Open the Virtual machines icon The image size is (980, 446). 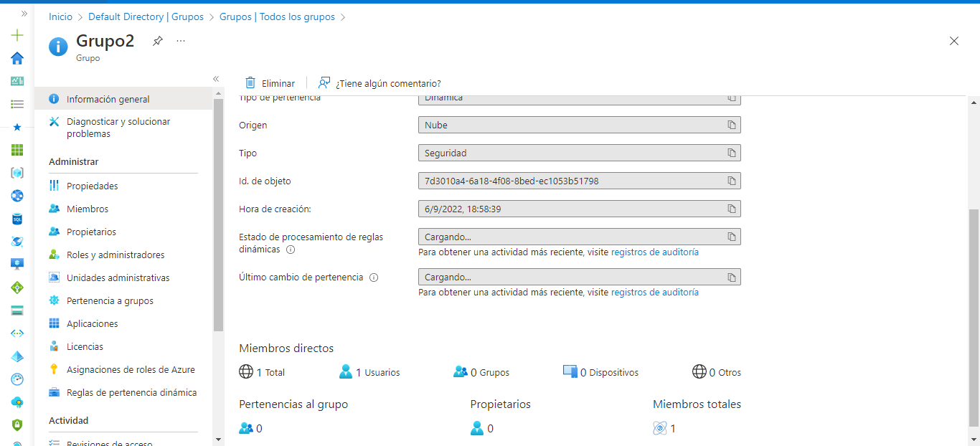pos(17,264)
